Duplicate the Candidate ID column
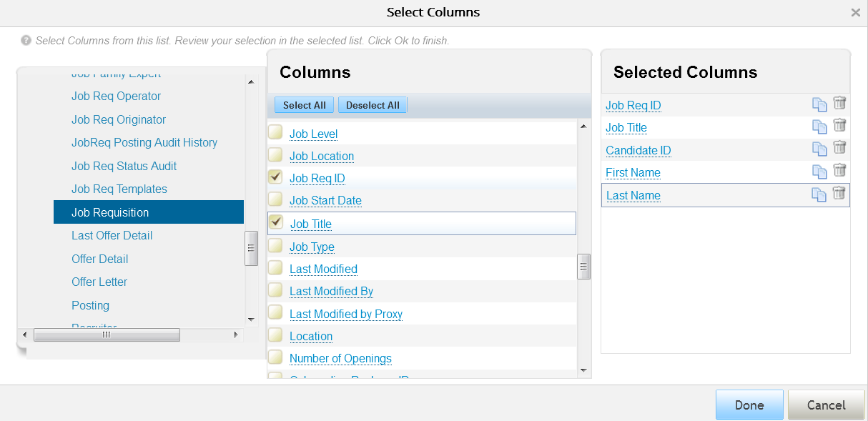 [x=819, y=150]
